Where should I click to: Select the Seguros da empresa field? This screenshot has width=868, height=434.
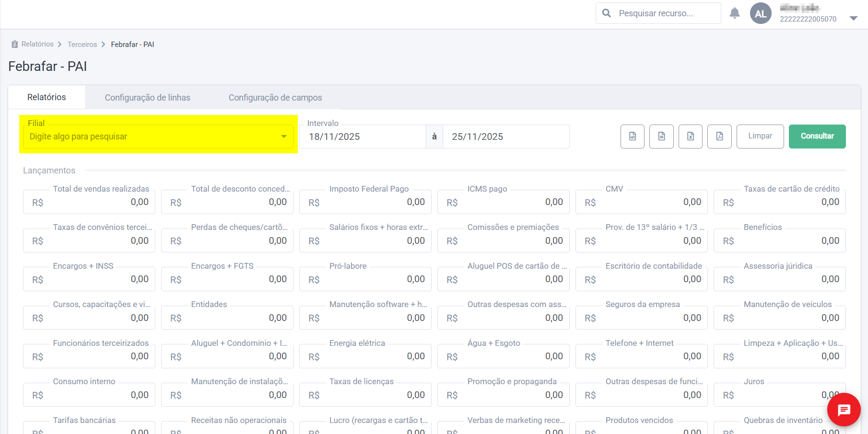642,318
